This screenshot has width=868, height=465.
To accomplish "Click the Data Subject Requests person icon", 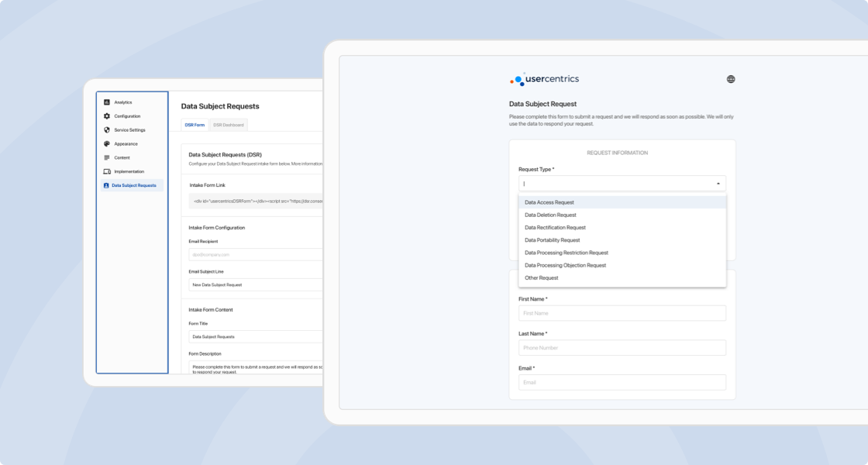I will [106, 185].
